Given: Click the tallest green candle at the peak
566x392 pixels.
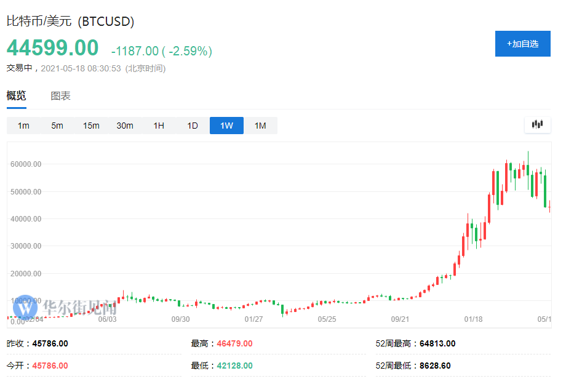Looking at the screenshot, I should coord(528,170).
